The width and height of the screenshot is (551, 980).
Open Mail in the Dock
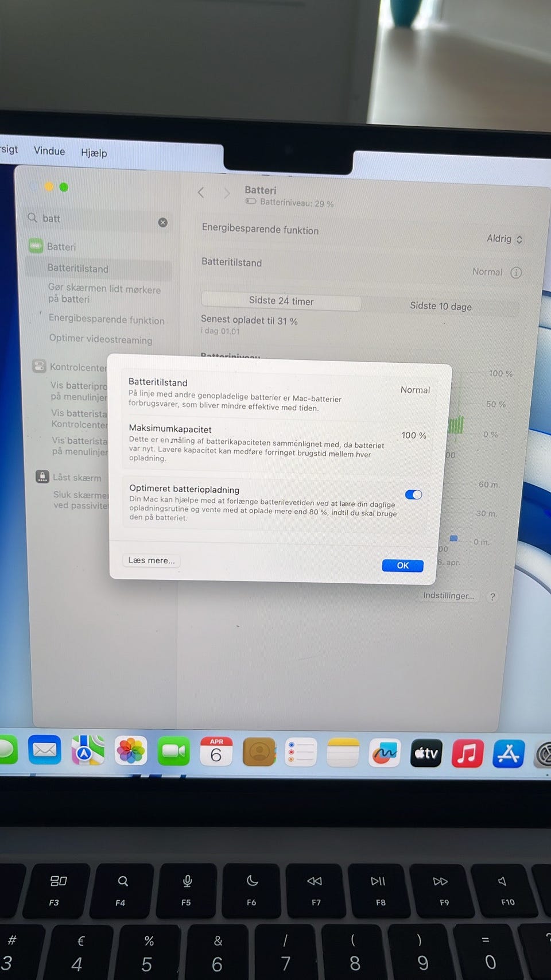[x=45, y=750]
